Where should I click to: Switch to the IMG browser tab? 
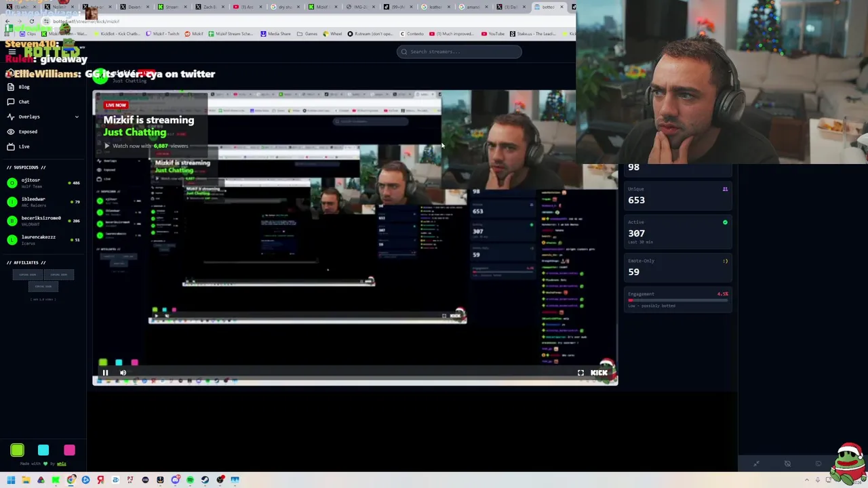tap(359, 7)
